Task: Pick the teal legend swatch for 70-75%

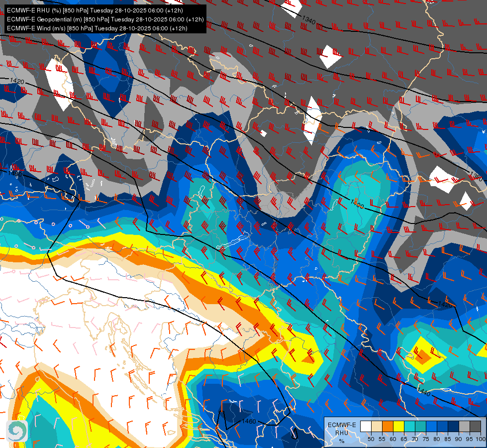Action: click(x=420, y=426)
